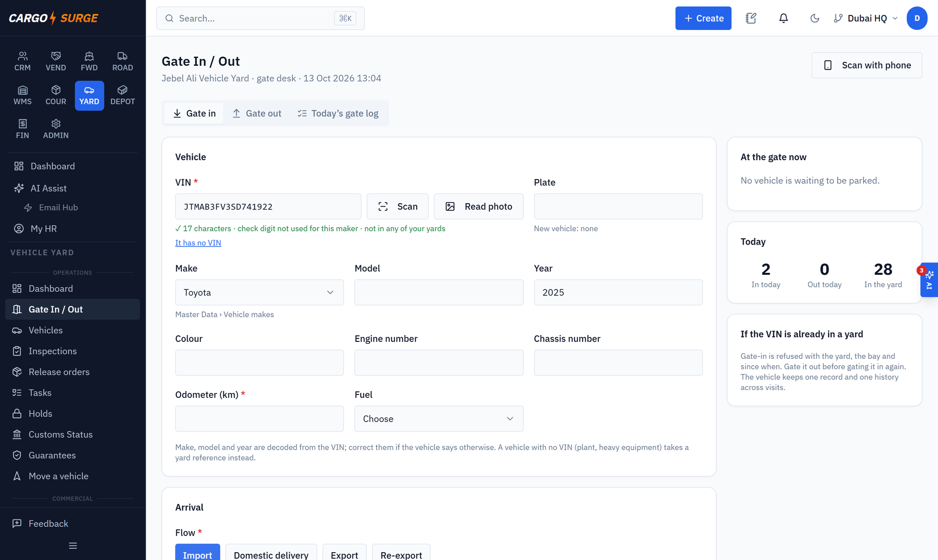Toggle dark mode moon icon
Viewport: 938px width, 560px height.
[x=814, y=18]
